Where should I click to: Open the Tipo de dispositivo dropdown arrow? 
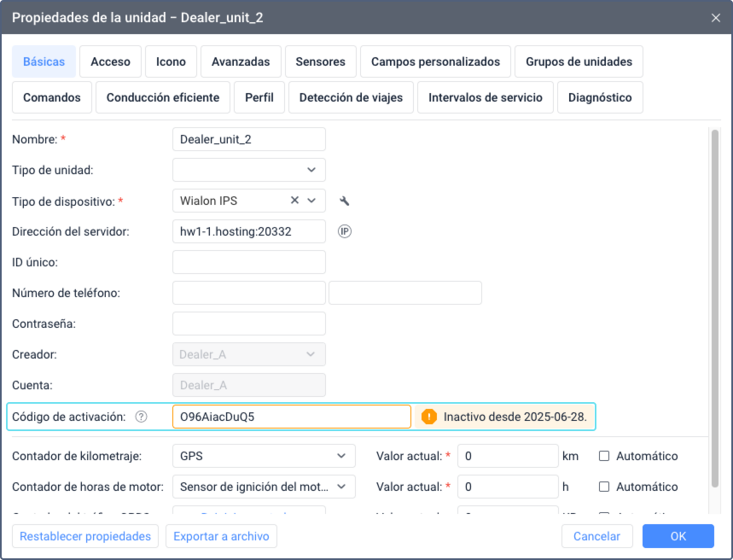[311, 201]
